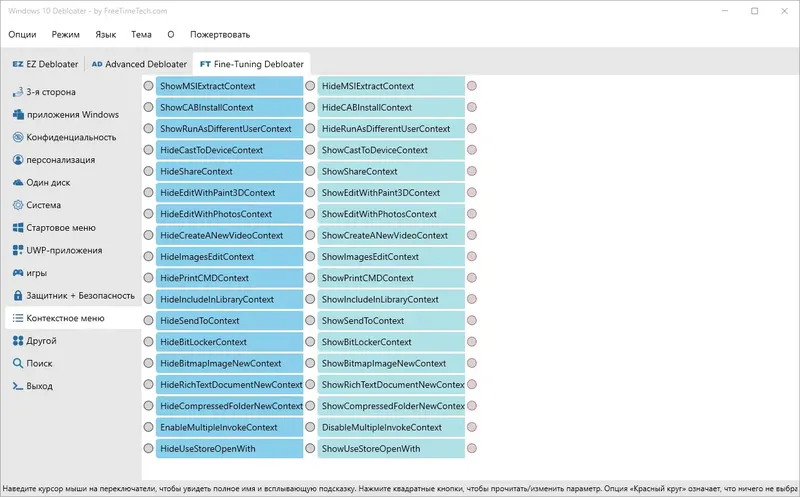
Task: Select the pink radio button right of ShowSendToContext
Action: (472, 321)
